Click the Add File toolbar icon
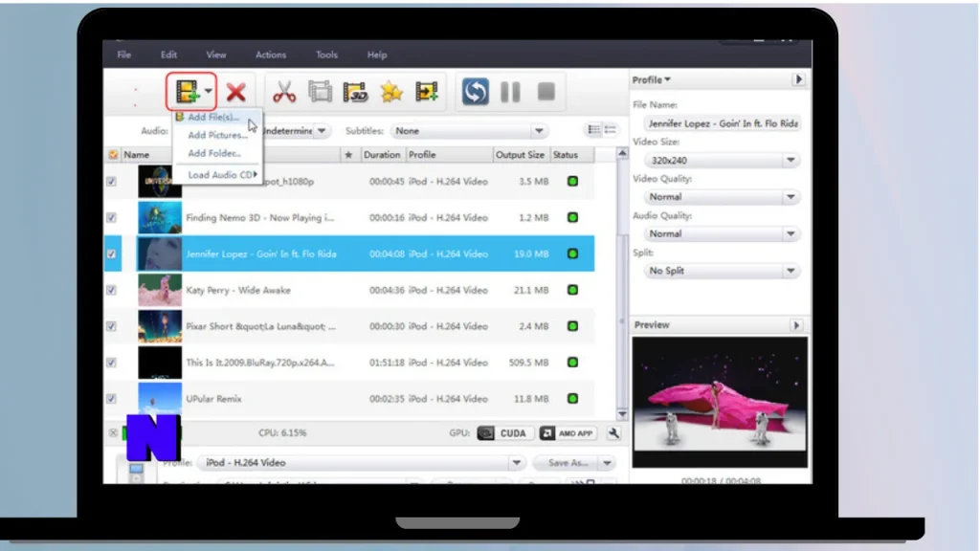980x551 pixels. [187, 92]
